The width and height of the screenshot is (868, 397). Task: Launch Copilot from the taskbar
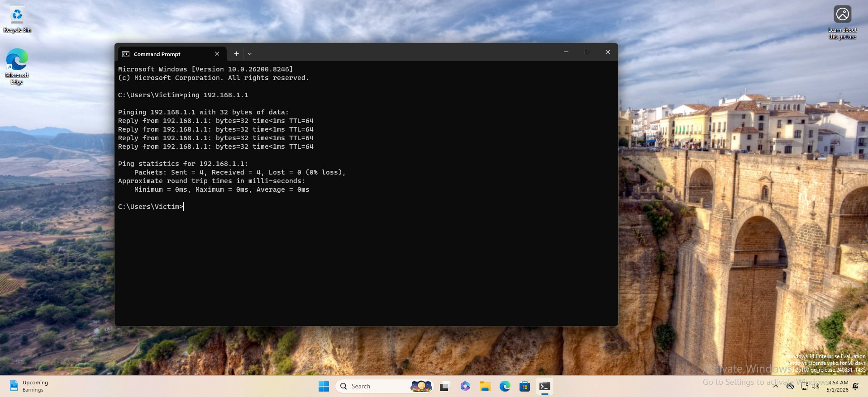[x=465, y=386]
